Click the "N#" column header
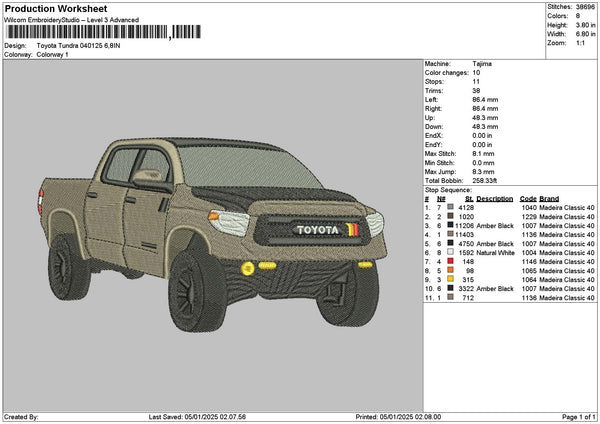600x424 pixels. 441,199
